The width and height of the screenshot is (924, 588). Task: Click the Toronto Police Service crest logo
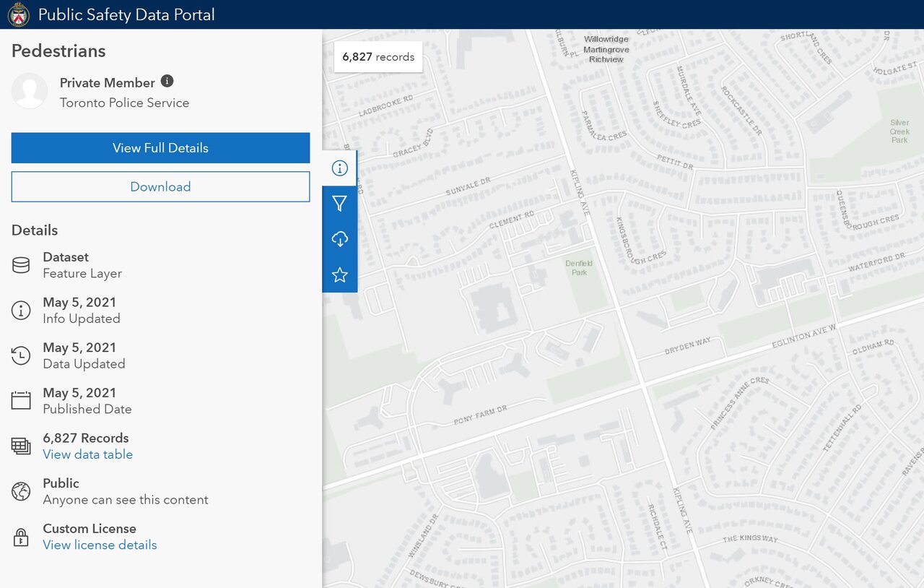tap(18, 14)
